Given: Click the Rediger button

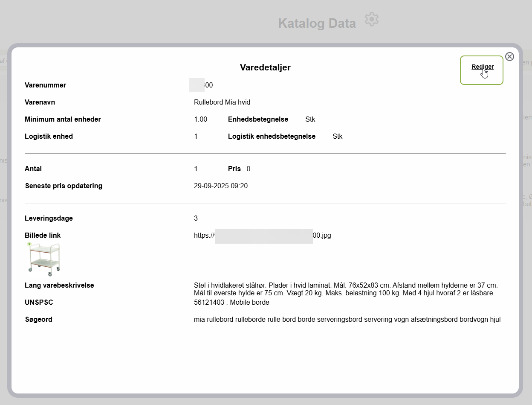Looking at the screenshot, I should coord(482,70).
